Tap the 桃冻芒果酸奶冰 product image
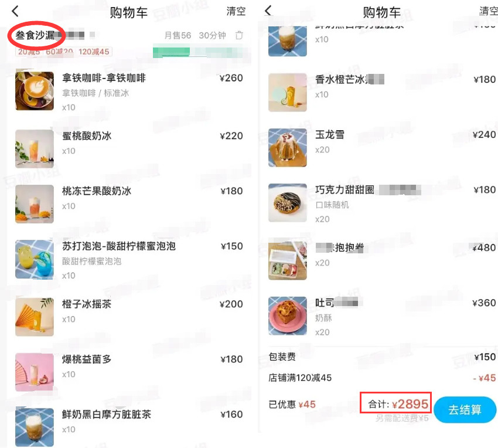498x448 pixels. 35,204
